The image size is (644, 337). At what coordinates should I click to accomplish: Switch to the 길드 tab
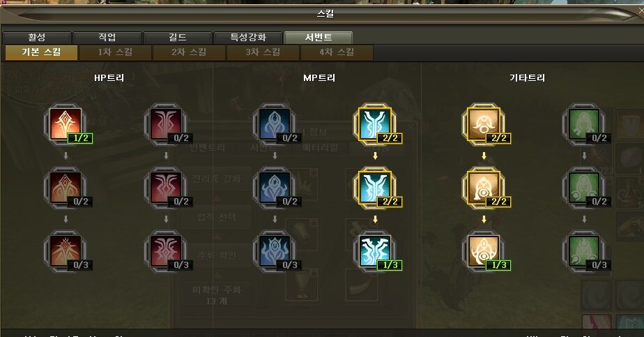pos(178,38)
